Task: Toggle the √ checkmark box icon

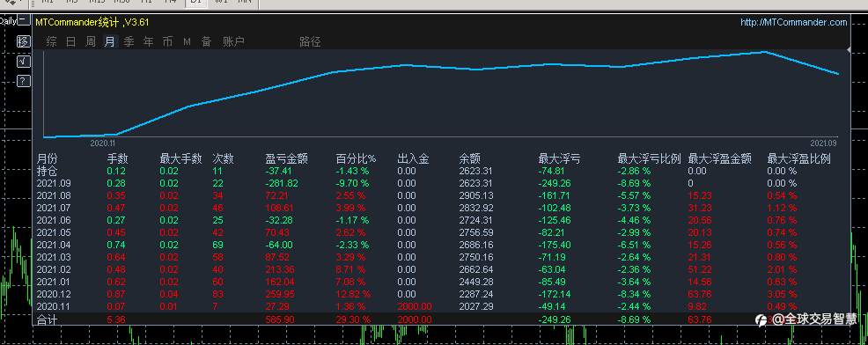Action: [x=23, y=62]
